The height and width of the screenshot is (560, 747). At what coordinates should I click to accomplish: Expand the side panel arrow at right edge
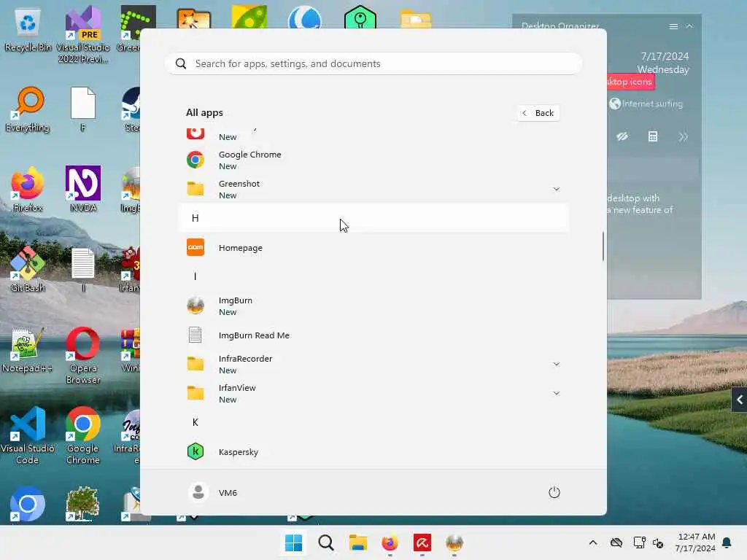pyautogui.click(x=740, y=400)
